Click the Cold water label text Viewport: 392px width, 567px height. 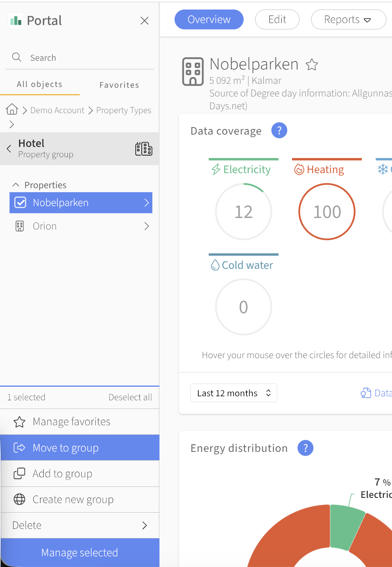247,265
